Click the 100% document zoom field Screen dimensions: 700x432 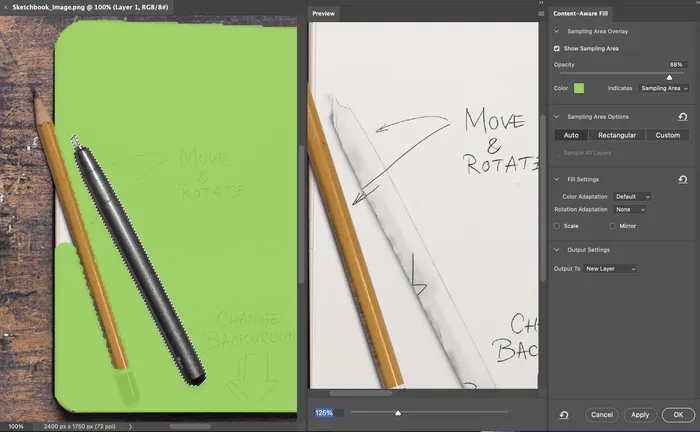point(16,427)
